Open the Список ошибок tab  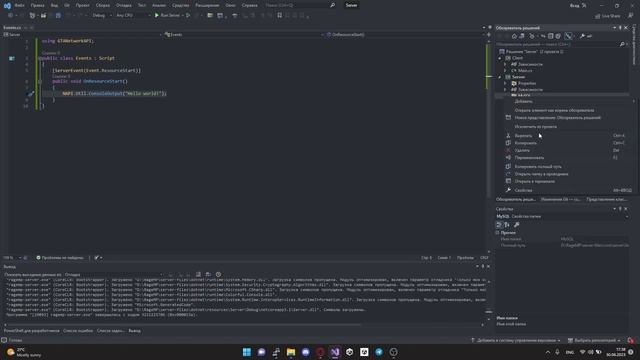[x=78, y=331]
